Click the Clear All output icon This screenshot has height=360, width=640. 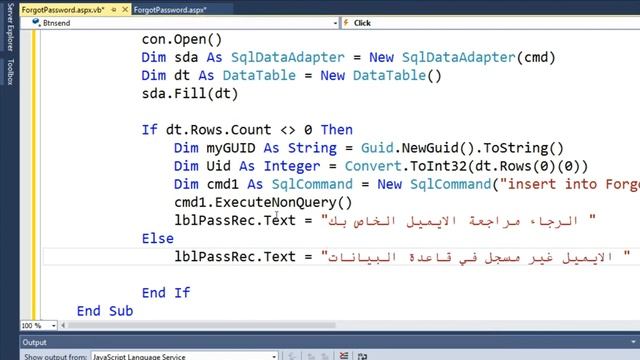344,356
